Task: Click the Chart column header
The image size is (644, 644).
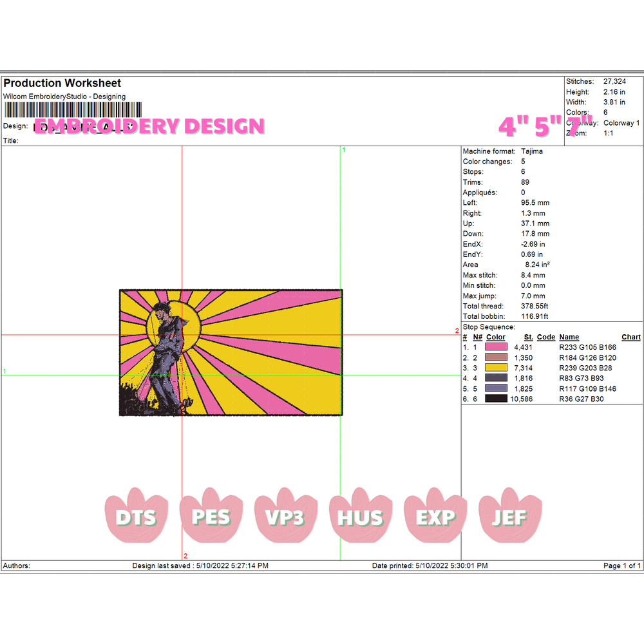Action: click(630, 337)
